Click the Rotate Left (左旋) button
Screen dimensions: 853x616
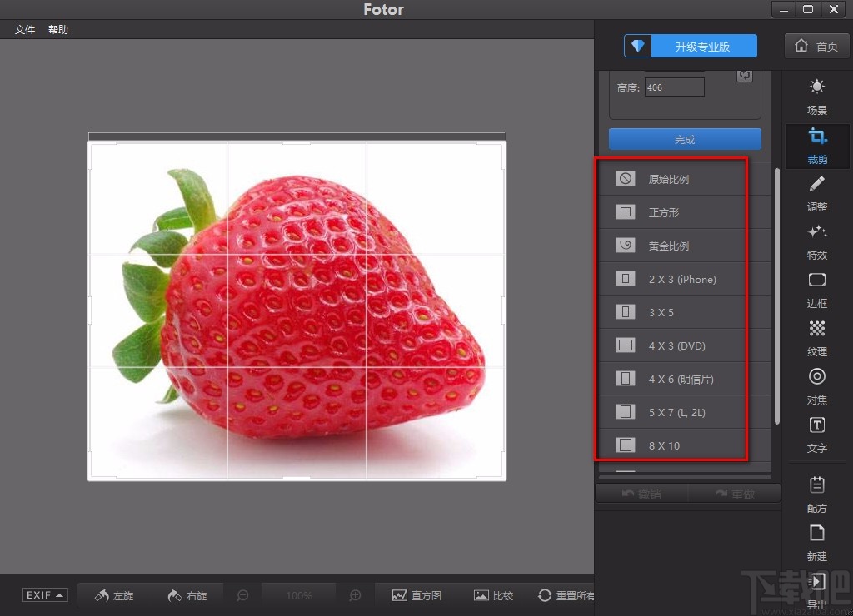tap(114, 595)
